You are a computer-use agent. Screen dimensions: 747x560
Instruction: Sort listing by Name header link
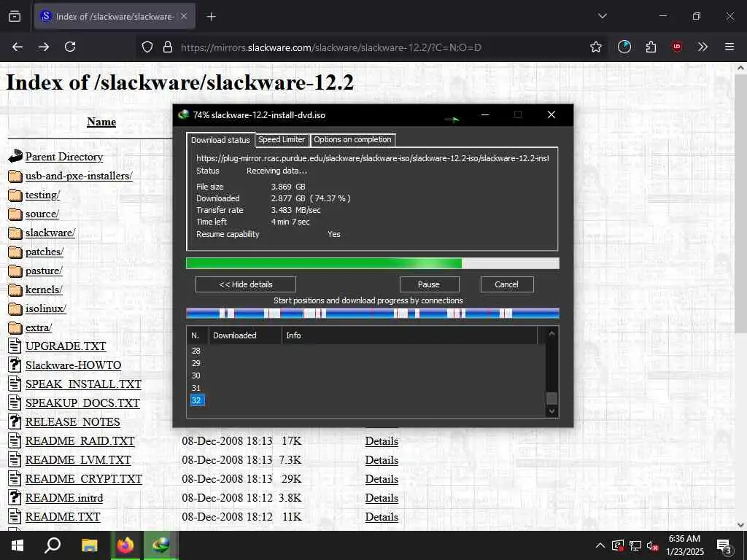pyautogui.click(x=101, y=122)
